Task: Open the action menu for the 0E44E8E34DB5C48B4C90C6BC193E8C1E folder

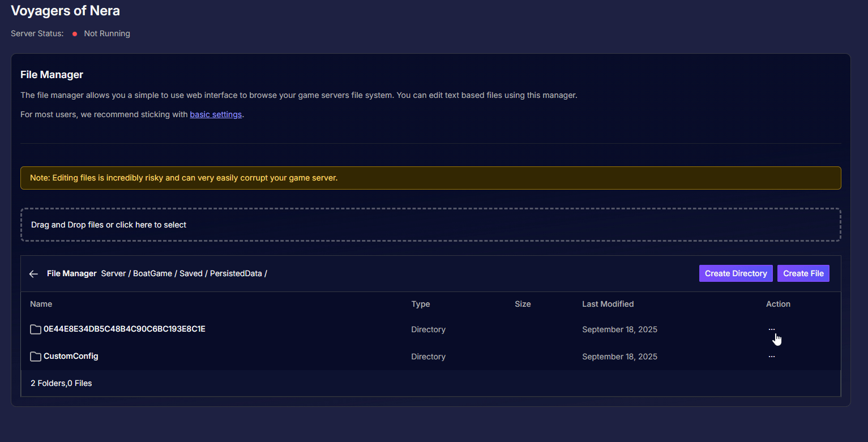Action: (771, 329)
